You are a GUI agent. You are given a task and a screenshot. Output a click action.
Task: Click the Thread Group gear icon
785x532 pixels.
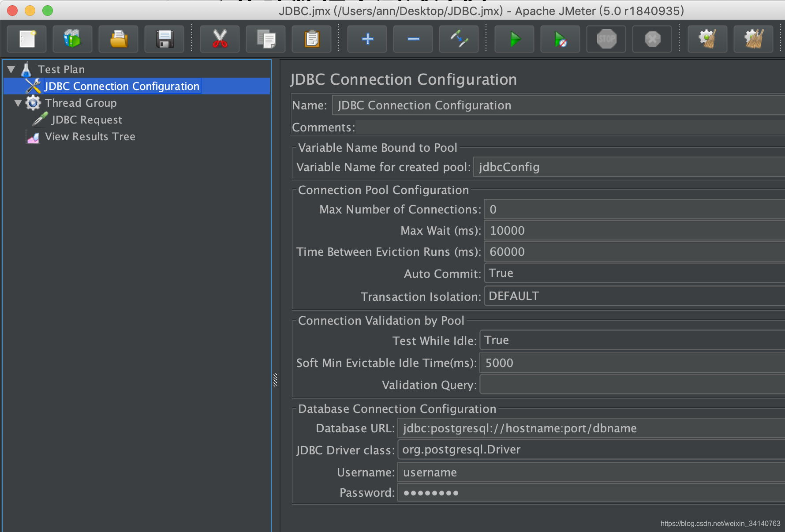click(x=33, y=103)
